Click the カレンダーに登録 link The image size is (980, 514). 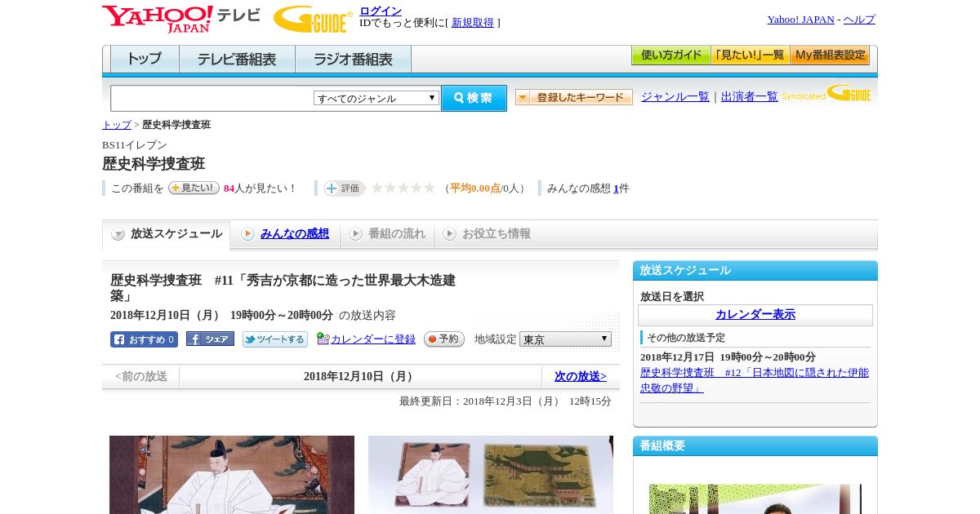pos(373,339)
